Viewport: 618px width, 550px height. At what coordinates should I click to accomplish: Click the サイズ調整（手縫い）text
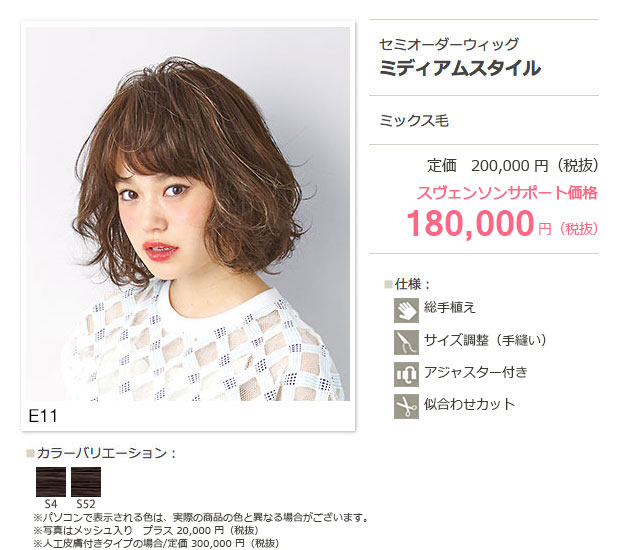(x=485, y=340)
